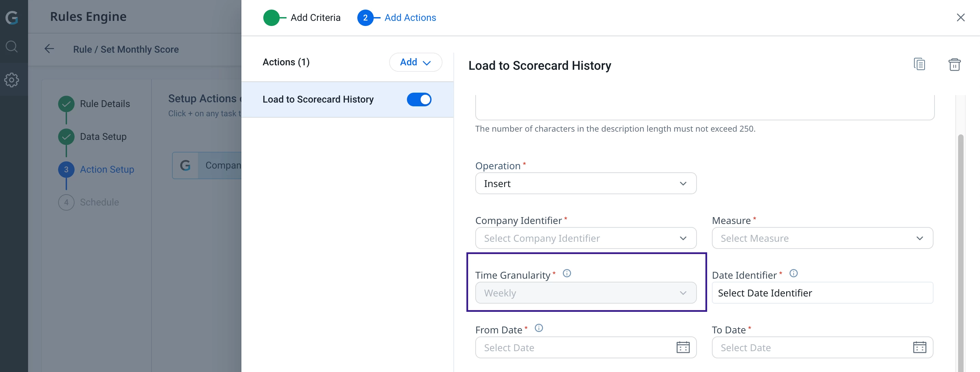Open the Action Setup step link

coord(107,170)
